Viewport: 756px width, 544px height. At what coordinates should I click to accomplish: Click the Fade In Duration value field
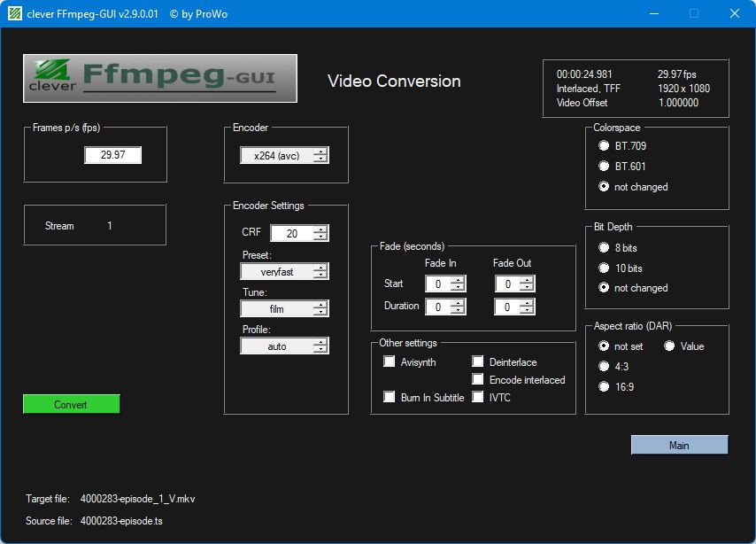[x=438, y=307]
